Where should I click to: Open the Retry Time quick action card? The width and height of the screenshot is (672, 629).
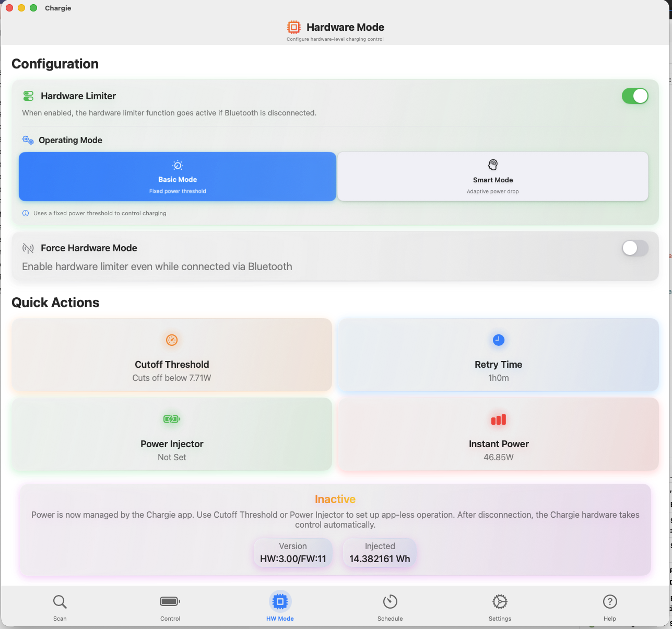[498, 355]
